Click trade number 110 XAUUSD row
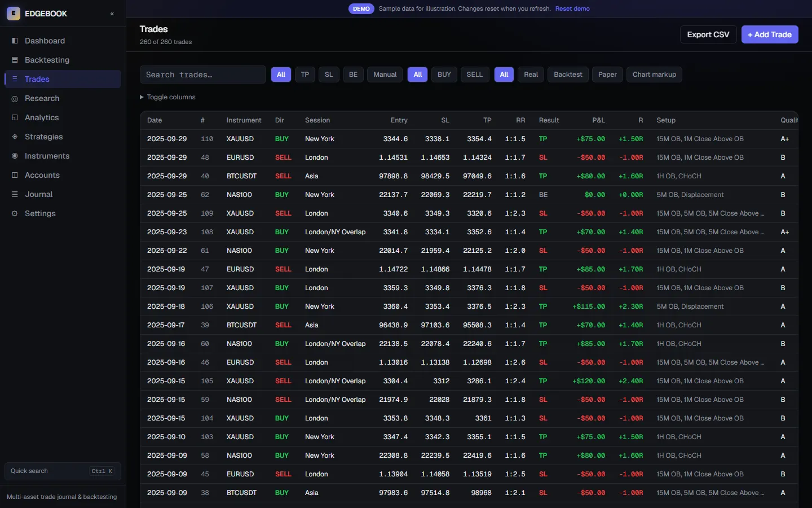 (x=469, y=139)
